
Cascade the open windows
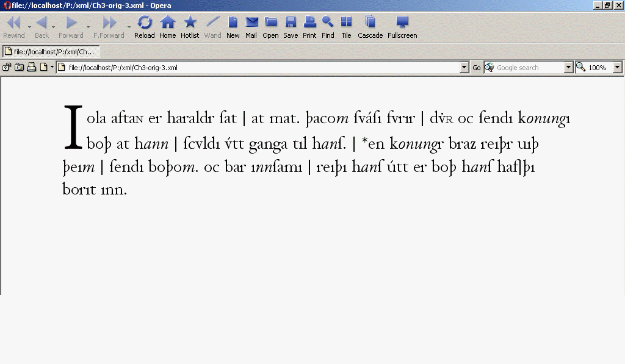pyautogui.click(x=370, y=27)
